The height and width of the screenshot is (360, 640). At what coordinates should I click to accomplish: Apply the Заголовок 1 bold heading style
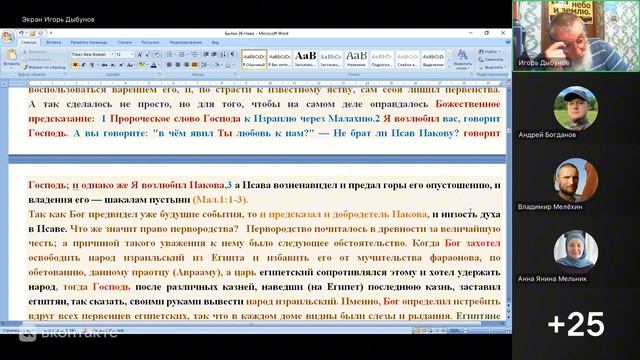305,59
